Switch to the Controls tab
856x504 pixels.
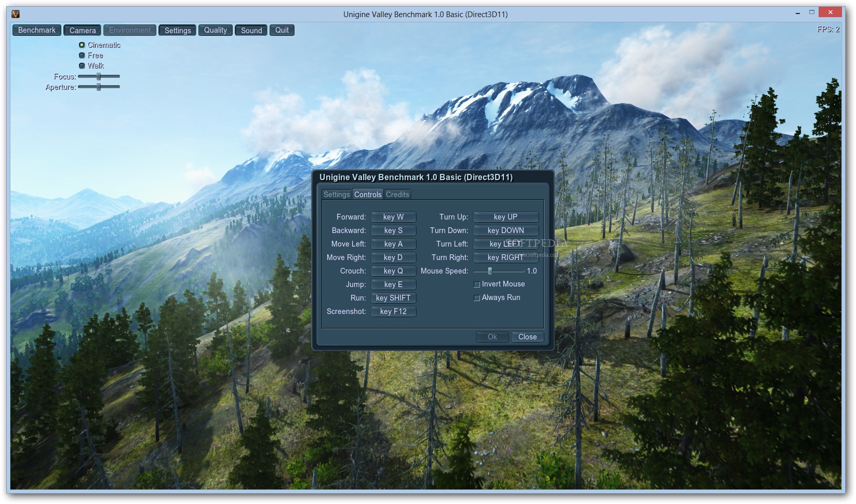point(368,194)
